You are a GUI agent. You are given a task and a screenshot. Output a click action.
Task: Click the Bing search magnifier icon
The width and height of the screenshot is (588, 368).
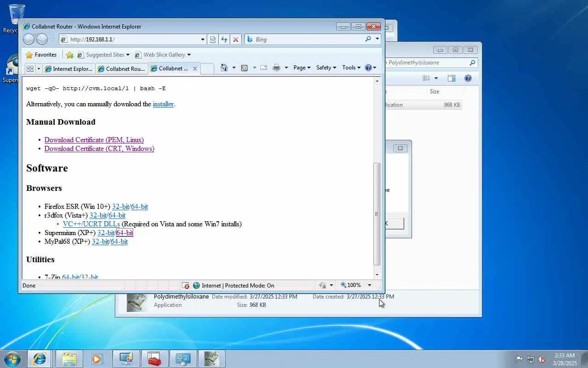[368, 39]
